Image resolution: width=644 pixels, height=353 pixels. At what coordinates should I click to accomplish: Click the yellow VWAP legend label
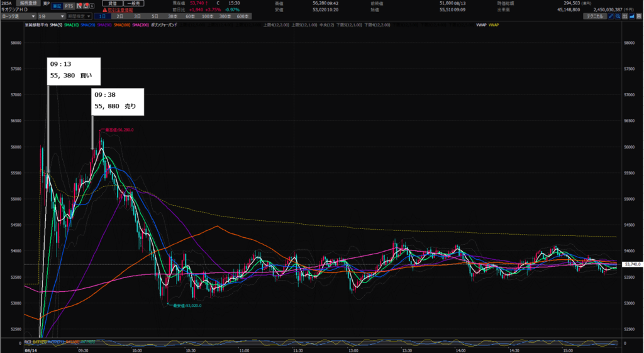(x=494, y=25)
